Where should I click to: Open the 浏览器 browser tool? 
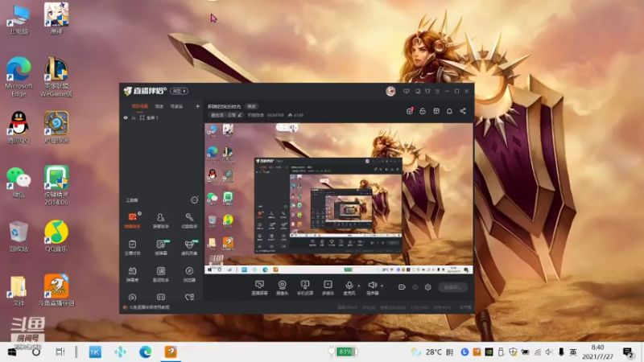pos(189,274)
